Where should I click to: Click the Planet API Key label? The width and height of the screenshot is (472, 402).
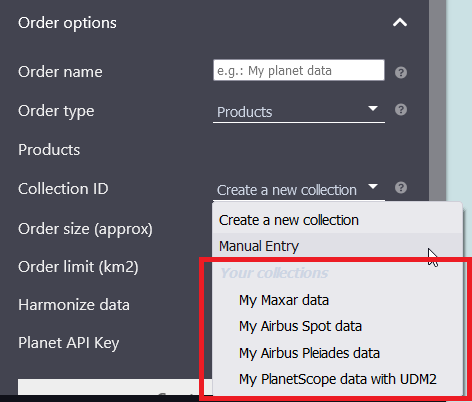coord(68,343)
